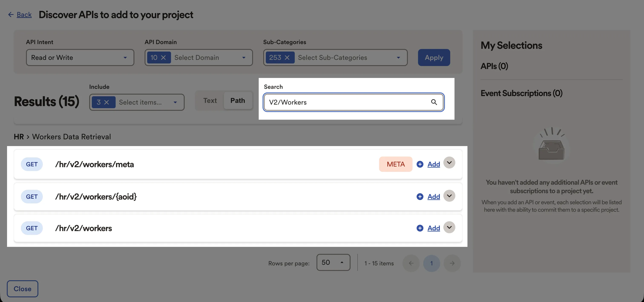Close the Discover APIs dialog
The height and width of the screenshot is (302, 644).
point(23,289)
